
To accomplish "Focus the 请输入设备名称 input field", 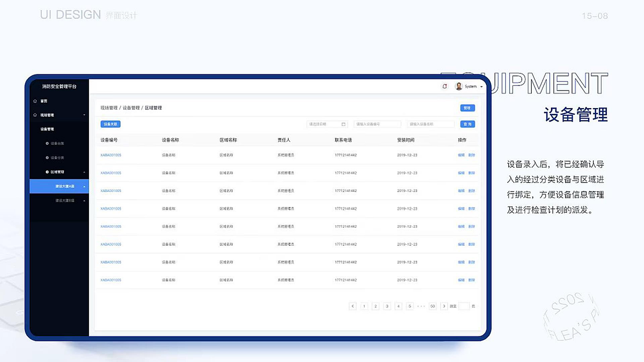I will pos(431,124).
